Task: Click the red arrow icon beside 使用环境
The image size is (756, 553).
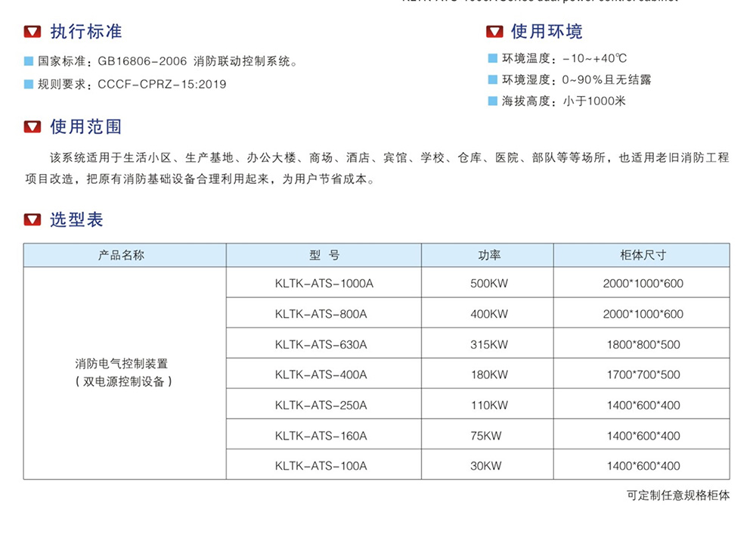Action: [x=494, y=32]
